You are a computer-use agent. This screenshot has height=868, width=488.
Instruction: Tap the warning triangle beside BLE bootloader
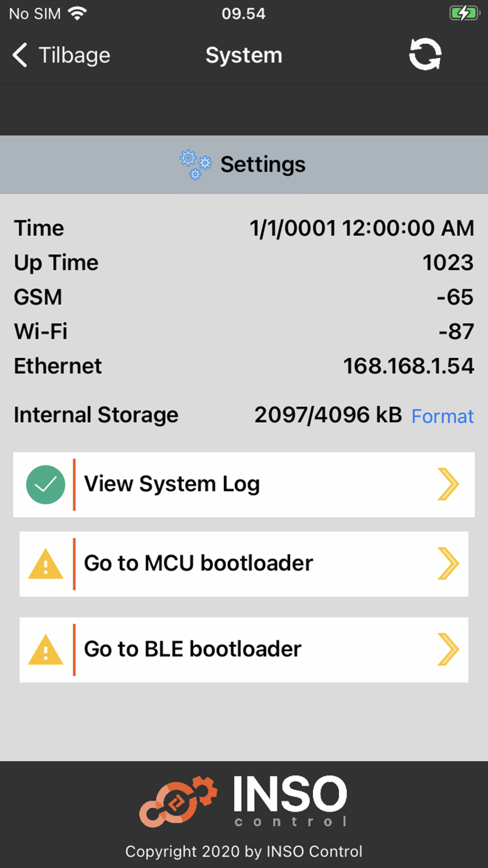coord(45,650)
